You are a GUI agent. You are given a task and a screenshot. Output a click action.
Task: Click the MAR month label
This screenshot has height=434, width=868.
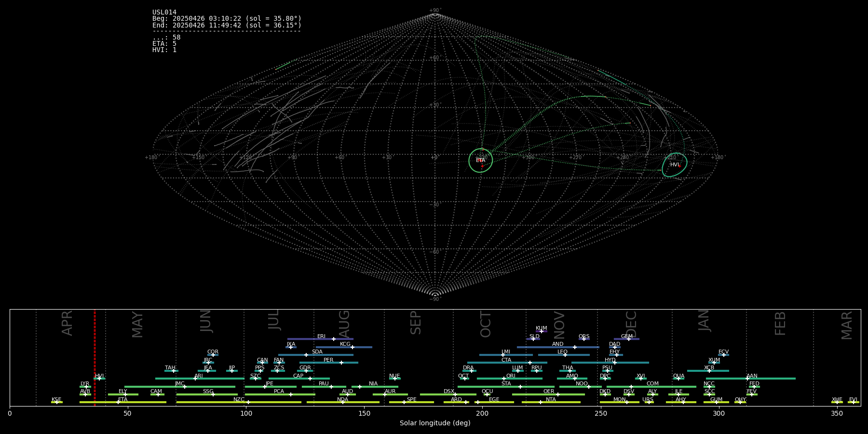pos(847,325)
